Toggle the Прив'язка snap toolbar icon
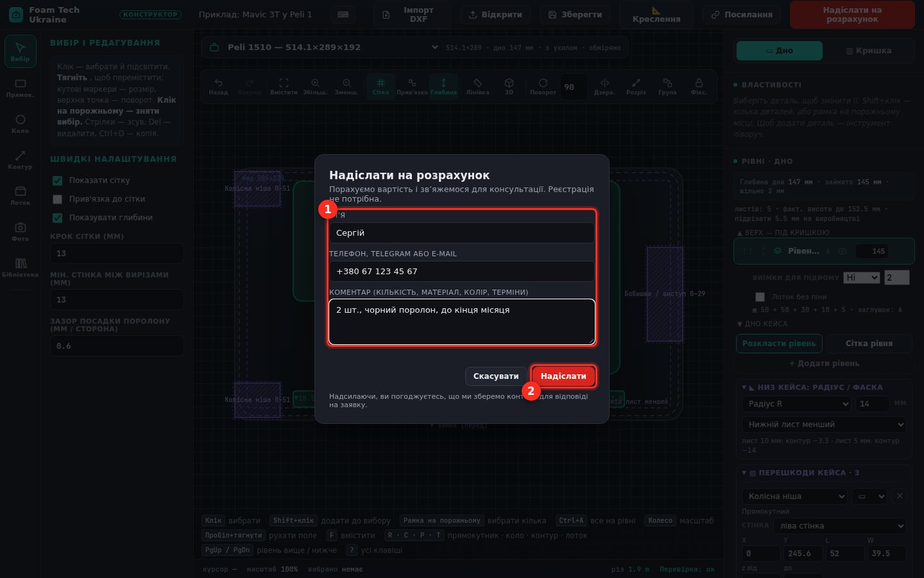 click(412, 86)
